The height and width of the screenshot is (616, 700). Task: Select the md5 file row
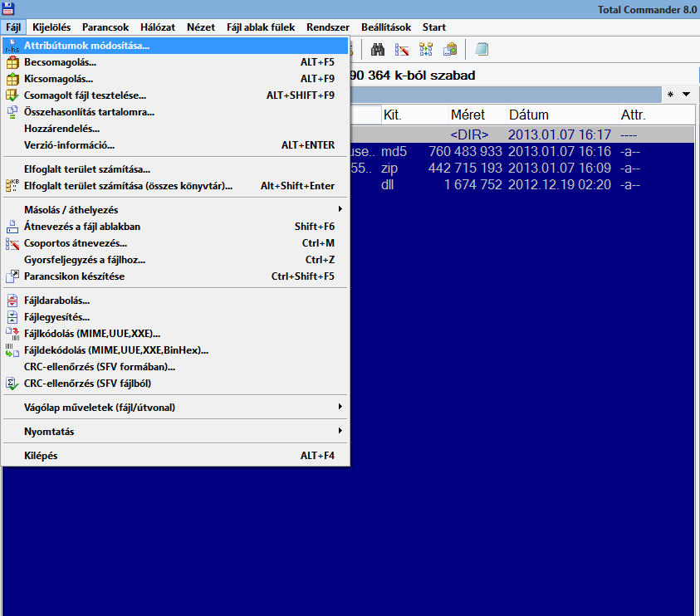tap(522, 151)
